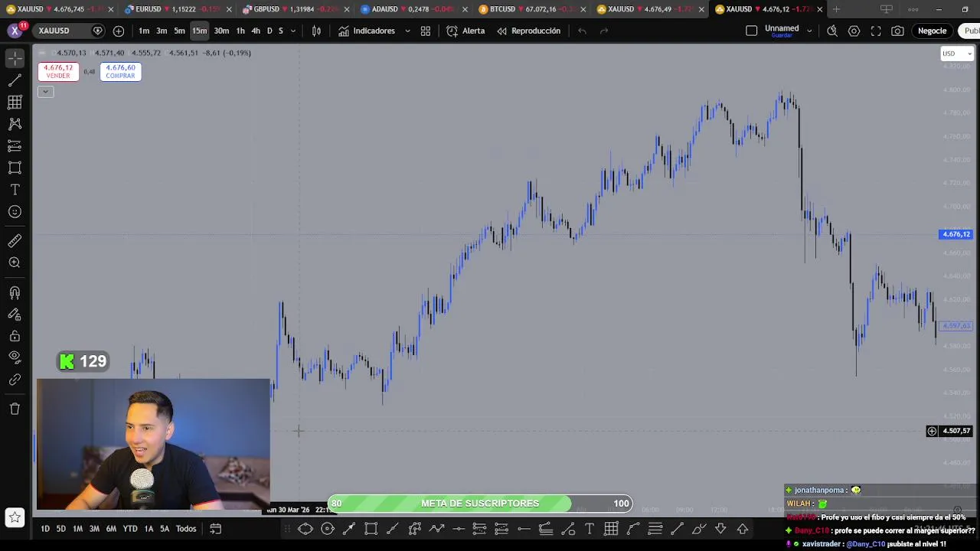The width and height of the screenshot is (980, 551).
Task: Switch to 3m timeframe
Action: [162, 31]
